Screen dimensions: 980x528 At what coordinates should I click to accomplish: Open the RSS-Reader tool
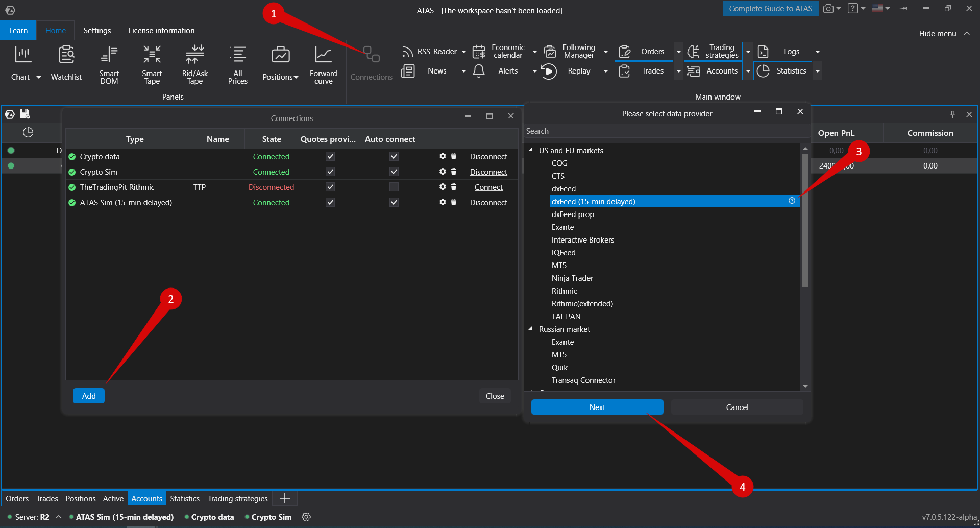tap(429, 52)
